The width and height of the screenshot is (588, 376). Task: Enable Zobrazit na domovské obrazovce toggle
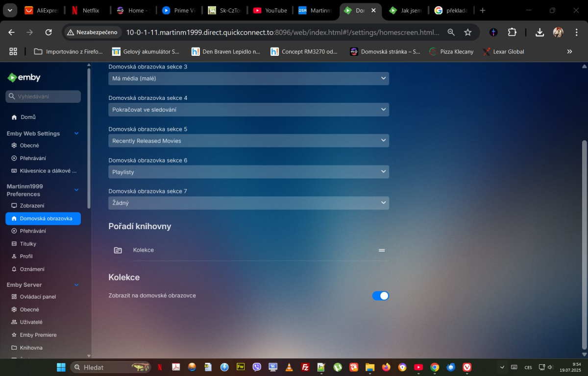(381, 295)
